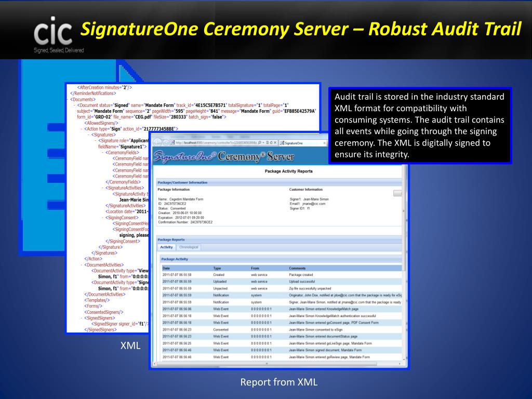Click the 'Signer1: Jean-Marie Simon' field
This screenshot has width=532, height=399.
[309, 199]
